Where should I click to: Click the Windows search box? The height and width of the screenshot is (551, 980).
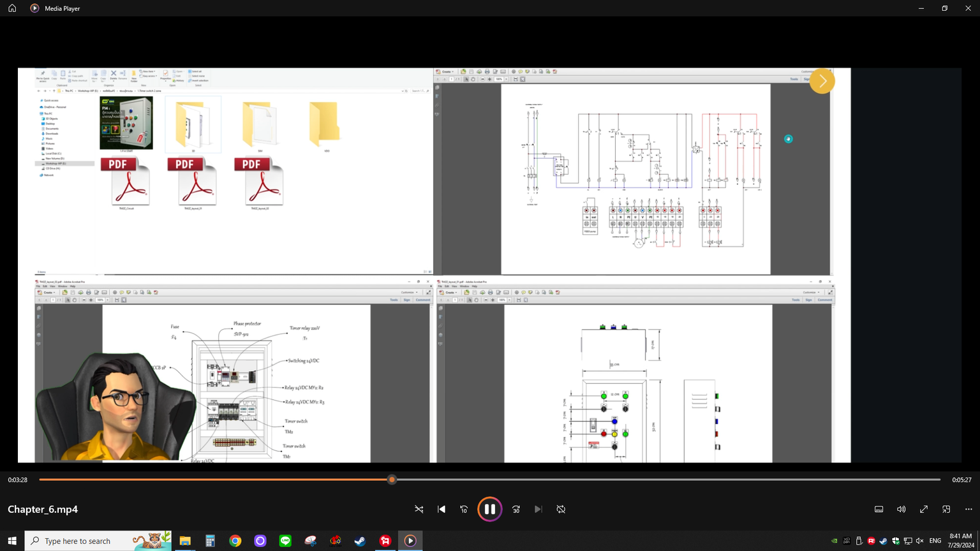coord(89,541)
